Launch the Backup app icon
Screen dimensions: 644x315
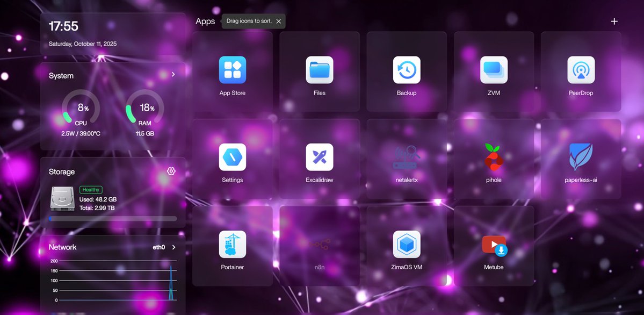[x=407, y=70]
